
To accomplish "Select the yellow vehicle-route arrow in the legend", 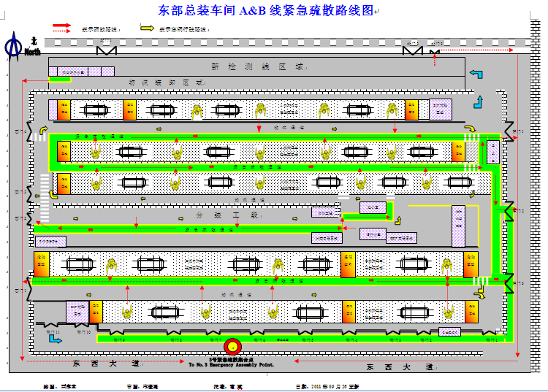I will (x=147, y=28).
